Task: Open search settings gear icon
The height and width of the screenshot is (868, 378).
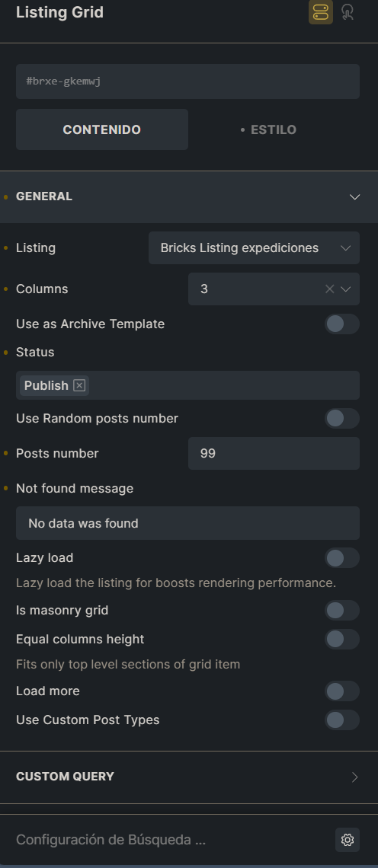Action: pos(348,840)
